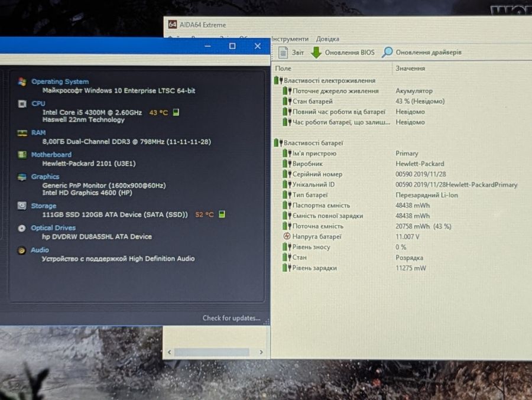Image resolution: width=532 pixels, height=400 pixels.
Task: Click the Motherboard icon
Action: click(x=22, y=155)
